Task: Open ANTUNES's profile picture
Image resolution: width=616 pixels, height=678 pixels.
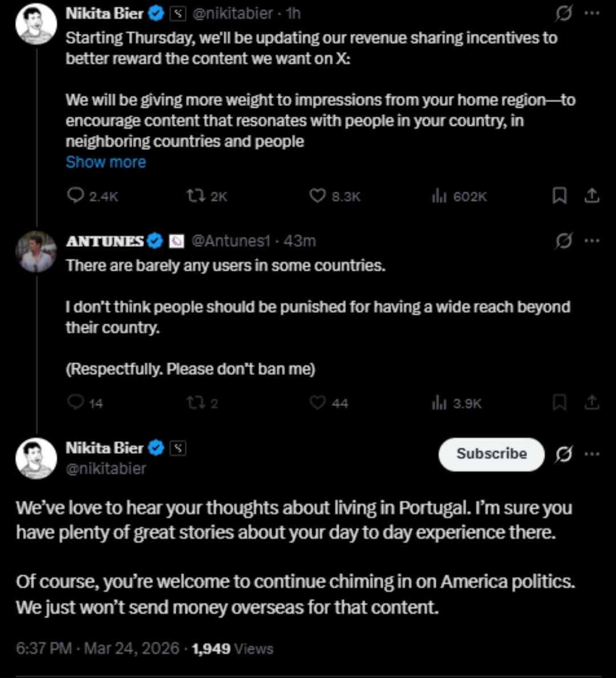Action: [x=36, y=252]
